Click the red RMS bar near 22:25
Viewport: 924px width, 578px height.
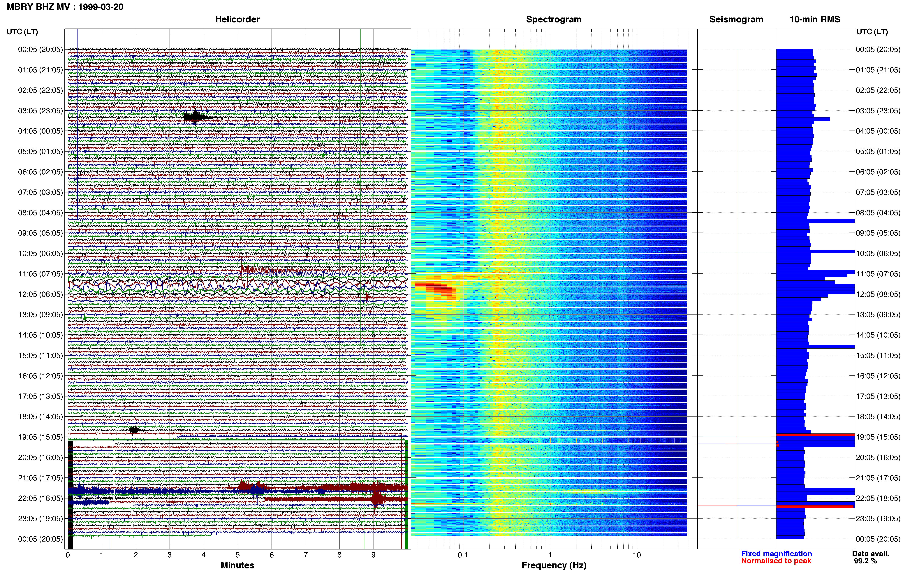[815, 507]
